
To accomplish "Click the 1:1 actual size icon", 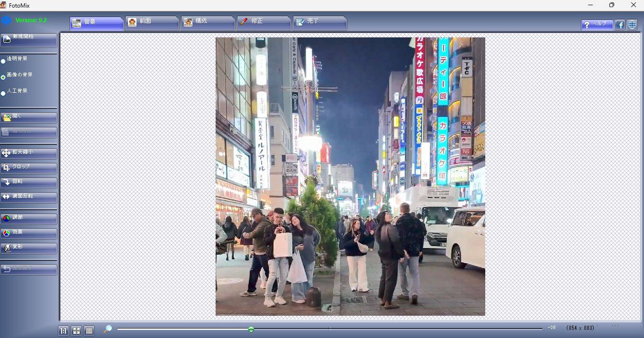I will (63, 331).
